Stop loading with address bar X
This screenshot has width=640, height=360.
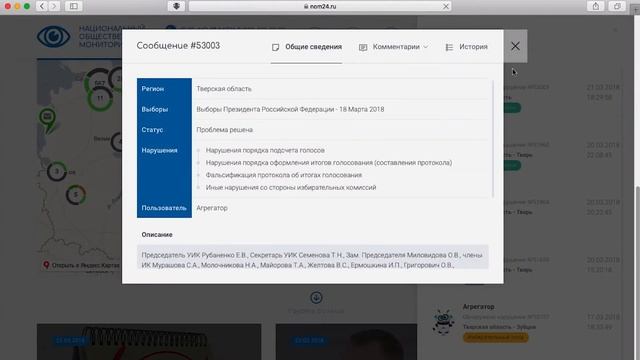[446, 6]
